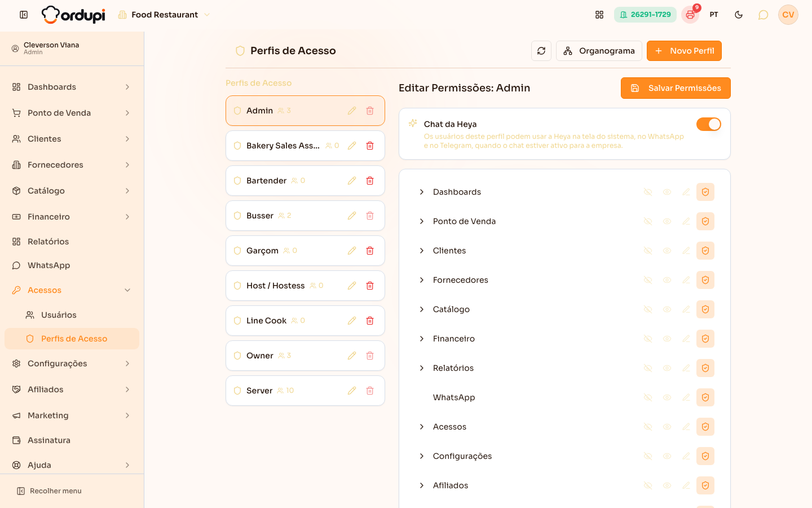812x508 pixels.
Task: Click the refresh icon next to Organograma
Action: pos(541,51)
